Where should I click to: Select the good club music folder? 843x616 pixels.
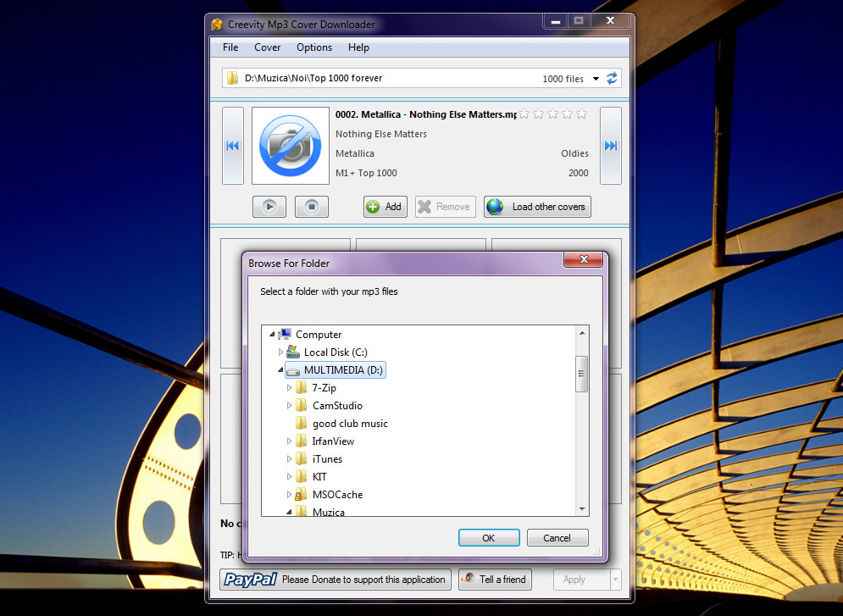pos(349,424)
